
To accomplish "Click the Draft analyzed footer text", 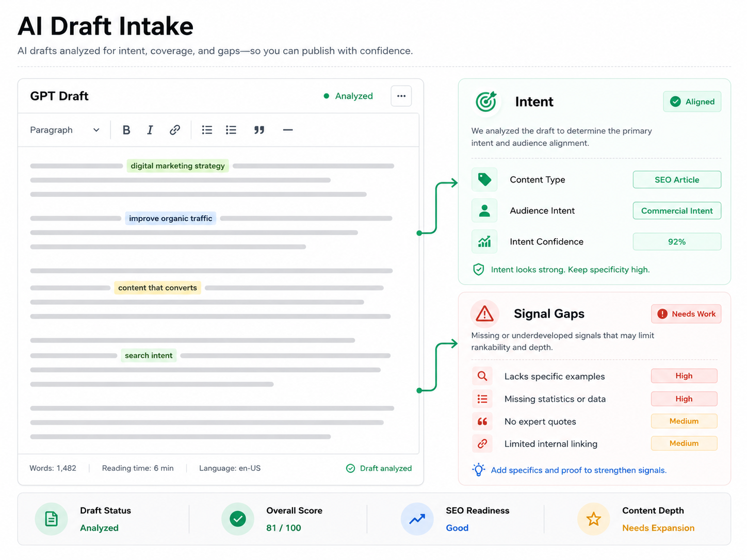I will tap(386, 468).
